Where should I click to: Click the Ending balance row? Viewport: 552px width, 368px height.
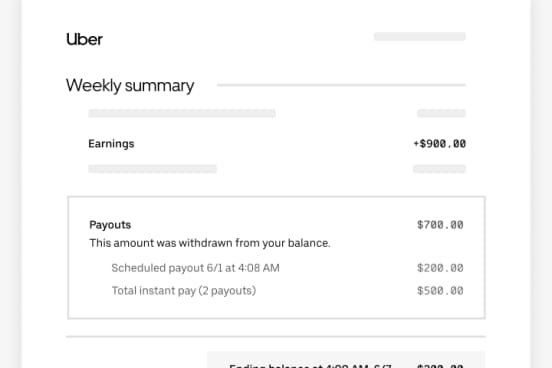pos(346,360)
